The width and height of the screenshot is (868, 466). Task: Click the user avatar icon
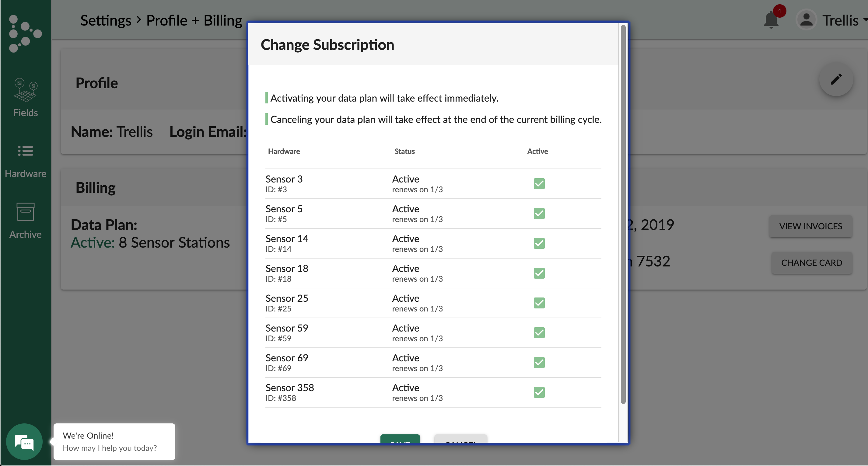click(x=806, y=20)
